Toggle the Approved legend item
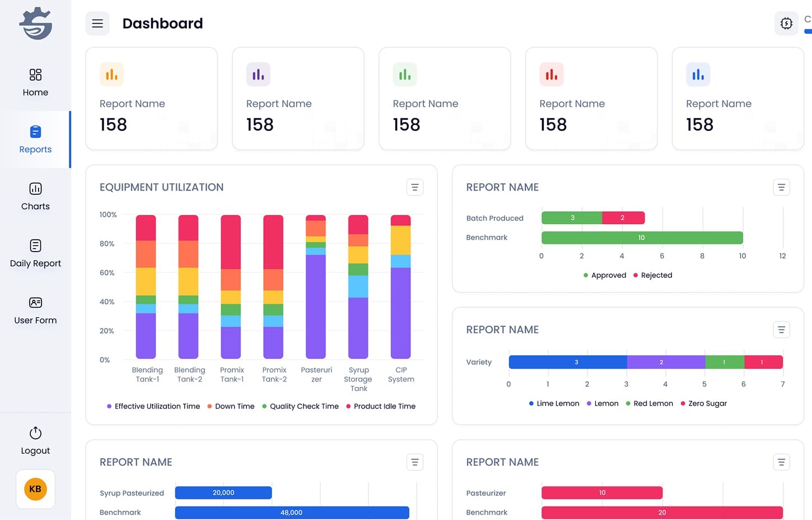Screen dimensions: 812x520 click(x=604, y=275)
